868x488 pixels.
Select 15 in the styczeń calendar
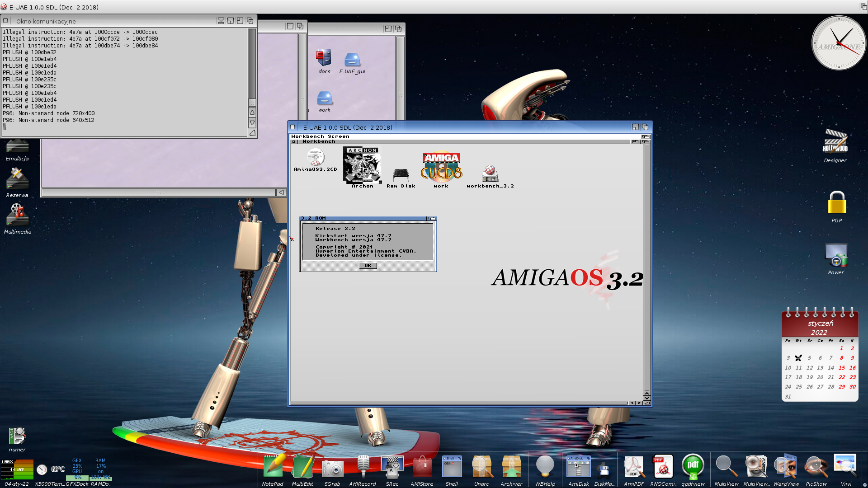coord(841,368)
